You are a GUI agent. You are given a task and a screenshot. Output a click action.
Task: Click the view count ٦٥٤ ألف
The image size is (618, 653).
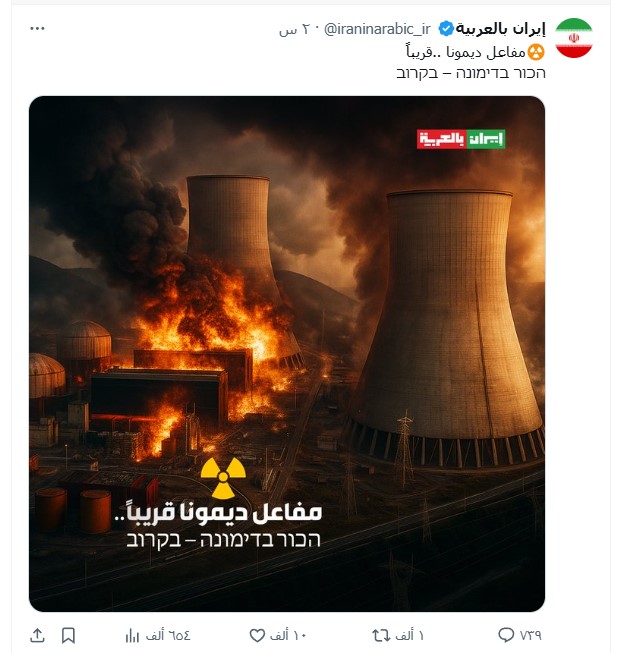click(167, 636)
